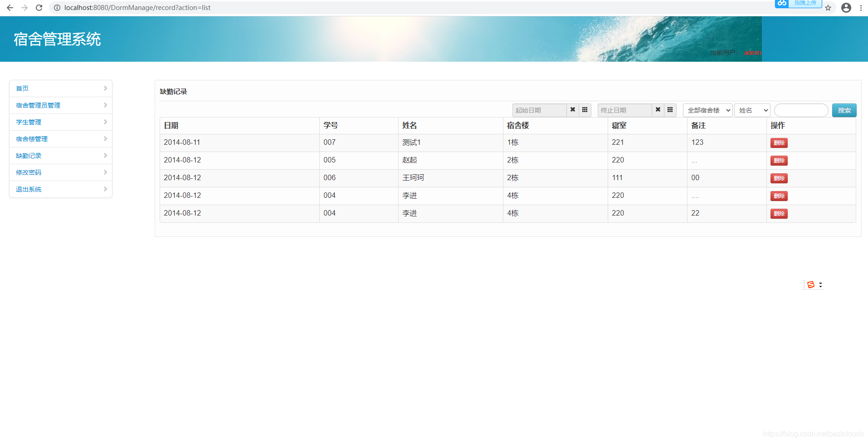Image resolution: width=868 pixels, height=442 pixels.
Task: Clear the 起始日期 date field
Action: pos(572,110)
